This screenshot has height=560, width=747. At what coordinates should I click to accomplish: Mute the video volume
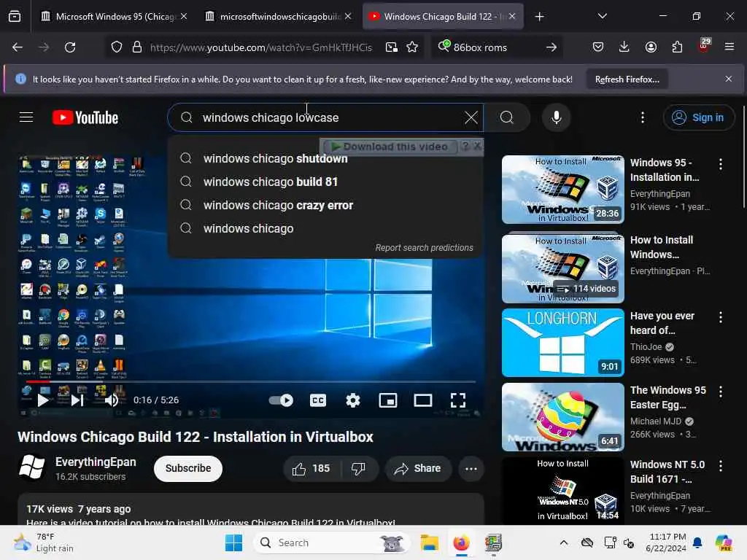point(112,400)
